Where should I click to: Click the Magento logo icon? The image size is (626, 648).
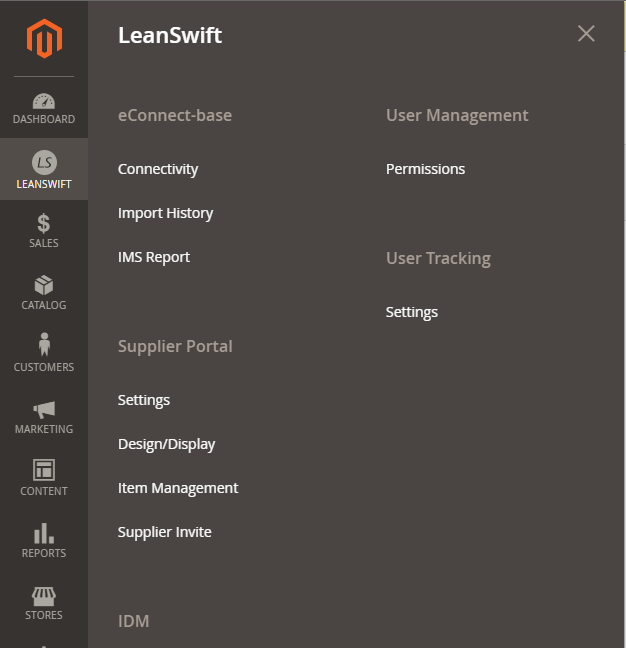(x=44, y=38)
